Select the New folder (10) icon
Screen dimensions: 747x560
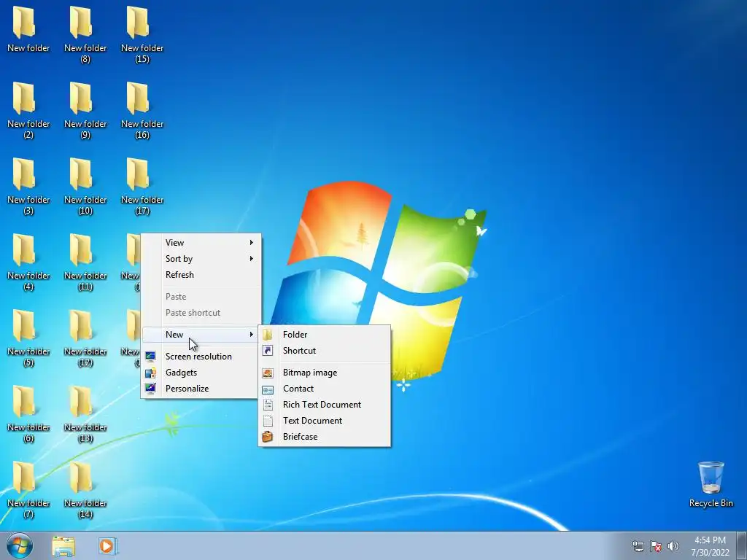point(85,186)
